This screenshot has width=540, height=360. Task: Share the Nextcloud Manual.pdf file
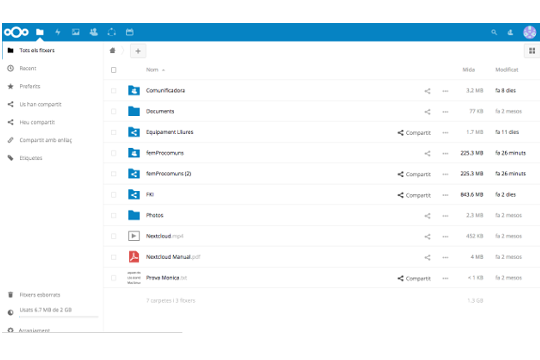tap(427, 257)
